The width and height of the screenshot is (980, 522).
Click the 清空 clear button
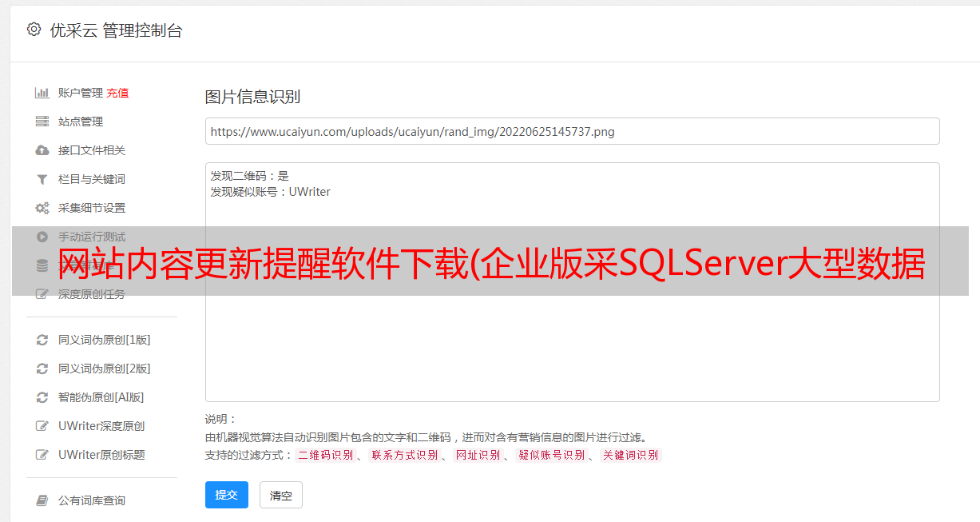point(281,495)
